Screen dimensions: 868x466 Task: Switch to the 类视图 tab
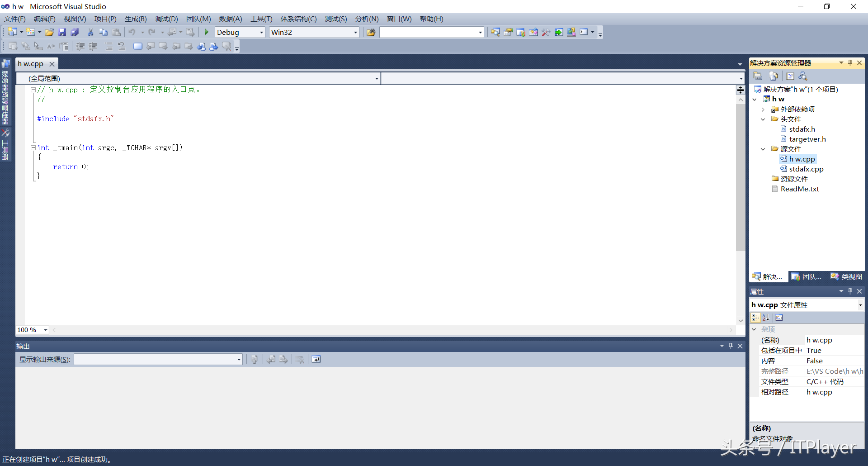(x=846, y=276)
